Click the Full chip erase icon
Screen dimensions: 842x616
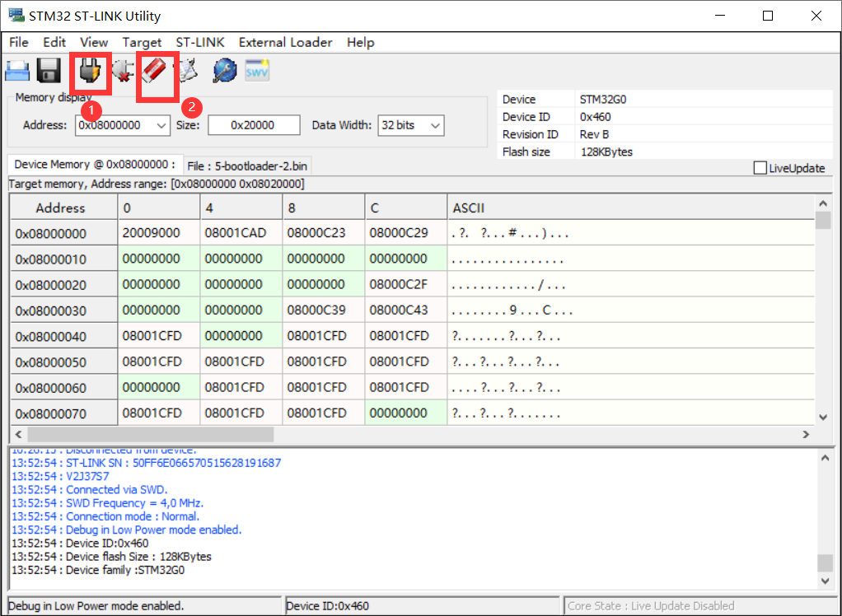click(155, 70)
